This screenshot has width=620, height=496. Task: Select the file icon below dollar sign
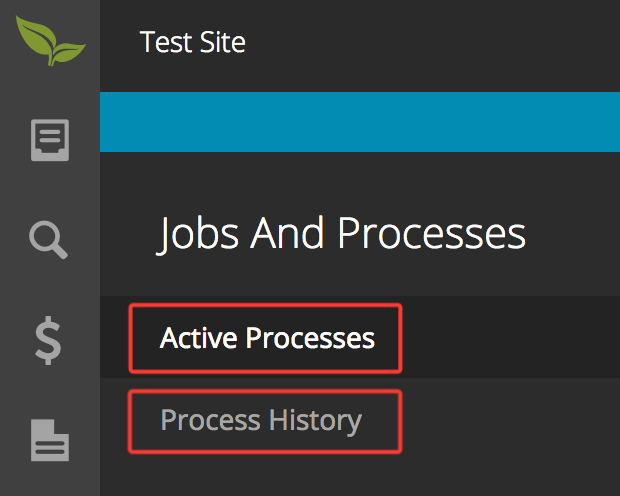click(x=50, y=440)
